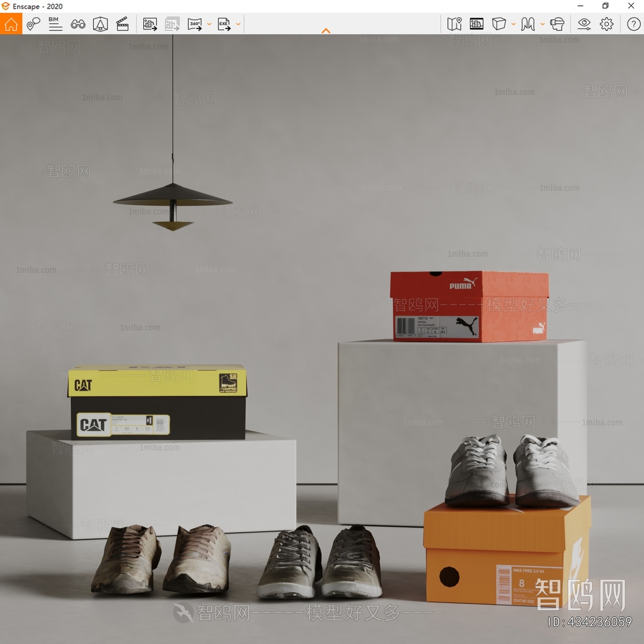Open the Mini Map
Viewport: 644px width, 644px height.
coord(454,24)
